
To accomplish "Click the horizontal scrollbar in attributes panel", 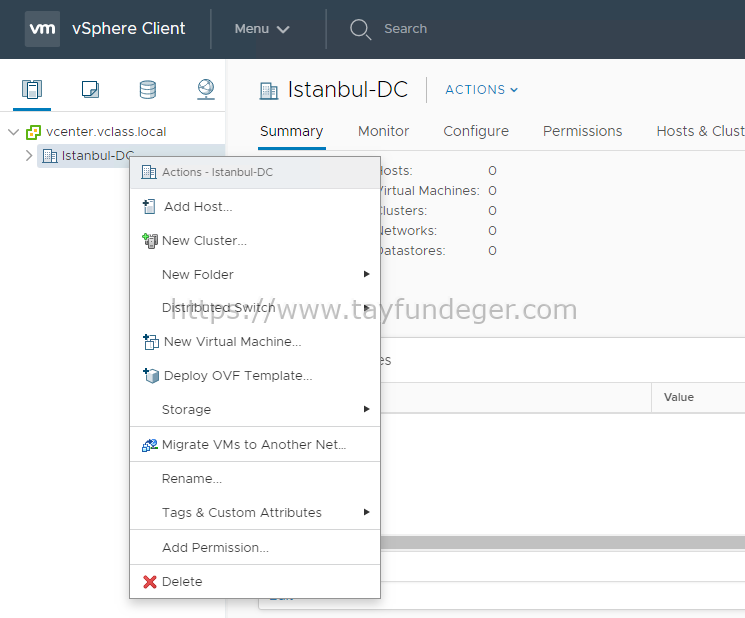I will (x=563, y=542).
